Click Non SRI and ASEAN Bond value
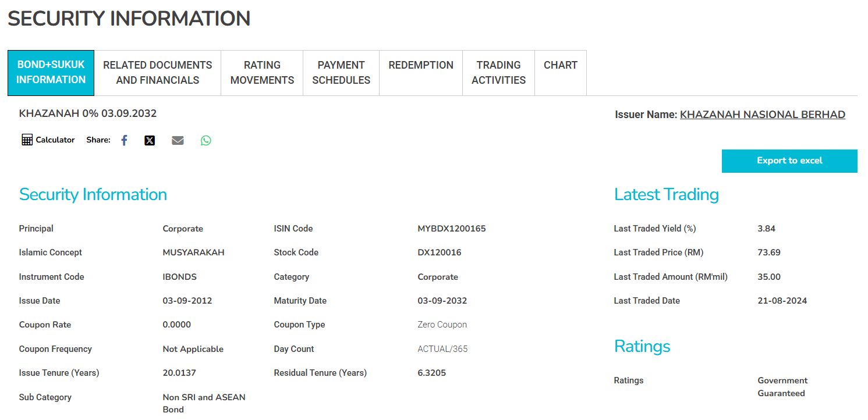Image resolution: width=868 pixels, height=420 pixels. pyautogui.click(x=204, y=403)
